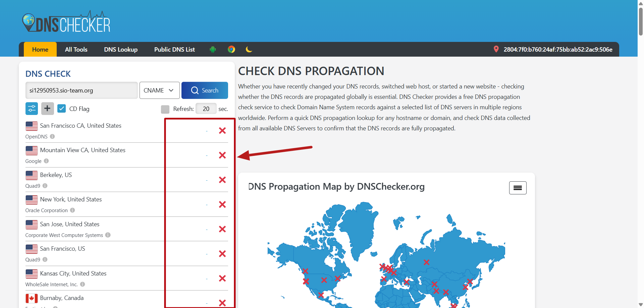Image resolution: width=644 pixels, height=308 pixels.
Task: Click 'Oracle Corporation' provider label
Action: pyautogui.click(x=47, y=210)
